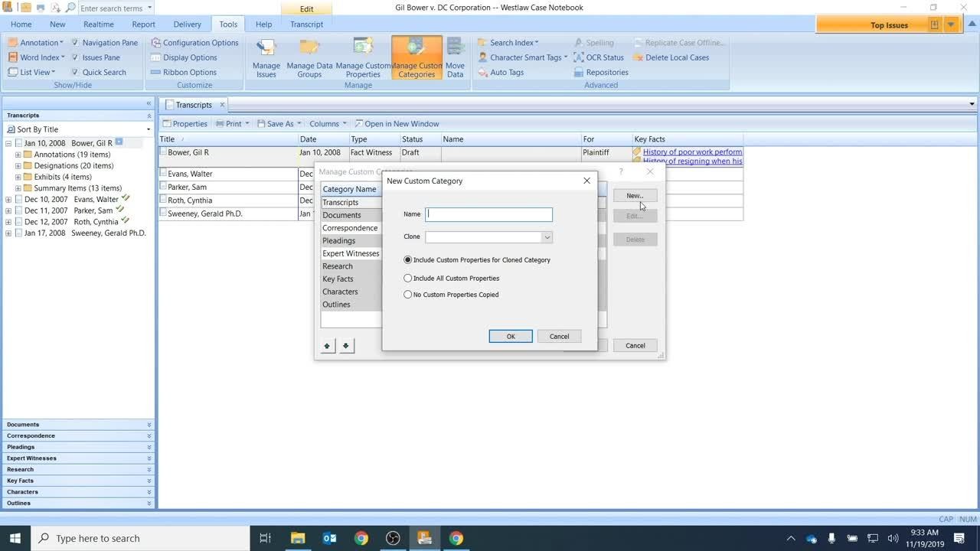Screen dimensions: 980x551
Task: Click the move category down arrow
Action: click(346, 346)
